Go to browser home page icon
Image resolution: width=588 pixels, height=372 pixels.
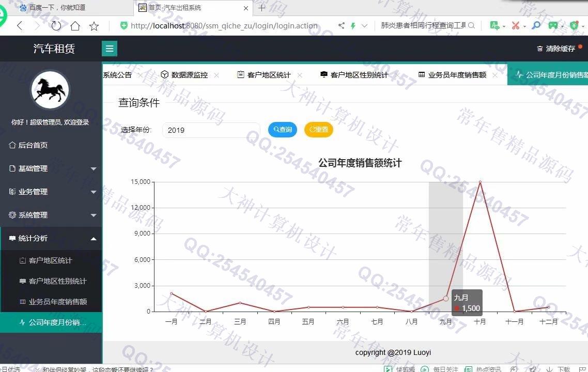tap(75, 26)
